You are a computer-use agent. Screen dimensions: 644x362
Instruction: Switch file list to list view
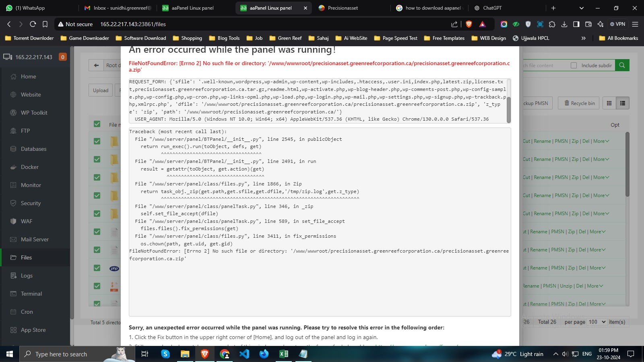coord(623,103)
